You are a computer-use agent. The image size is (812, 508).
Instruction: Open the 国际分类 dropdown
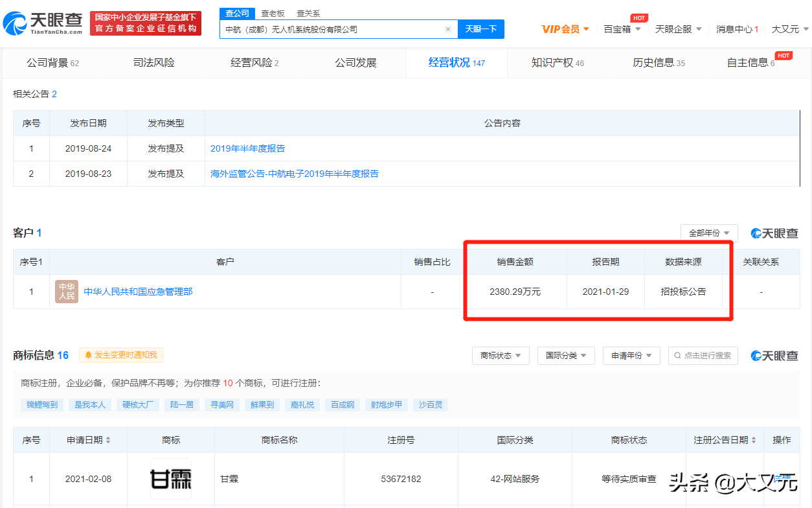point(566,355)
